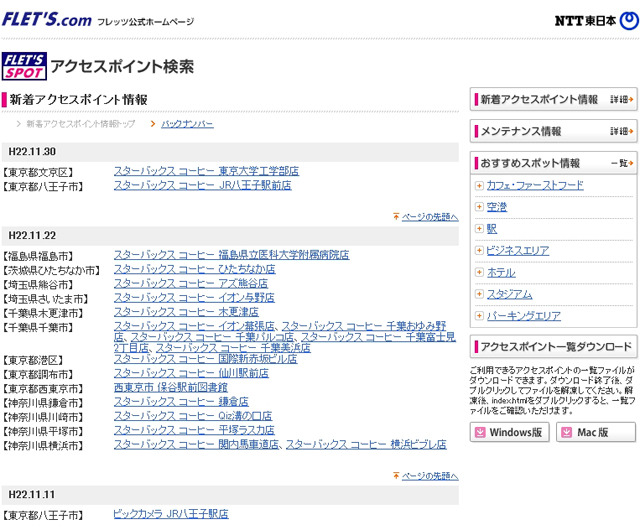Click the FLET'S SPOT logo
This screenshot has width=640, height=530.
[24, 66]
